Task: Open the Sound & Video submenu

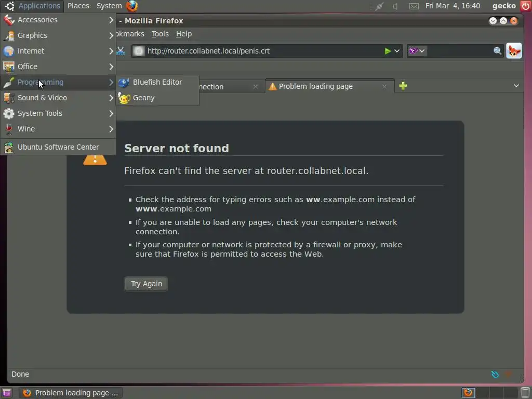Action: [58, 98]
